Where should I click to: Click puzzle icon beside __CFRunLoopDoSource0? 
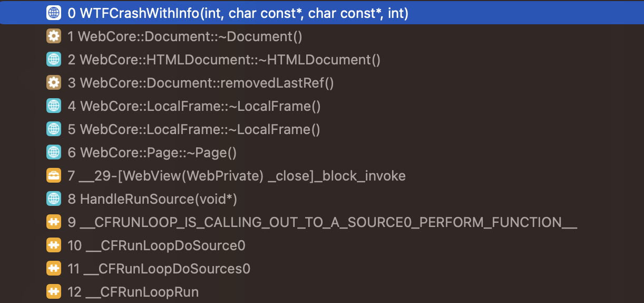[x=53, y=245]
